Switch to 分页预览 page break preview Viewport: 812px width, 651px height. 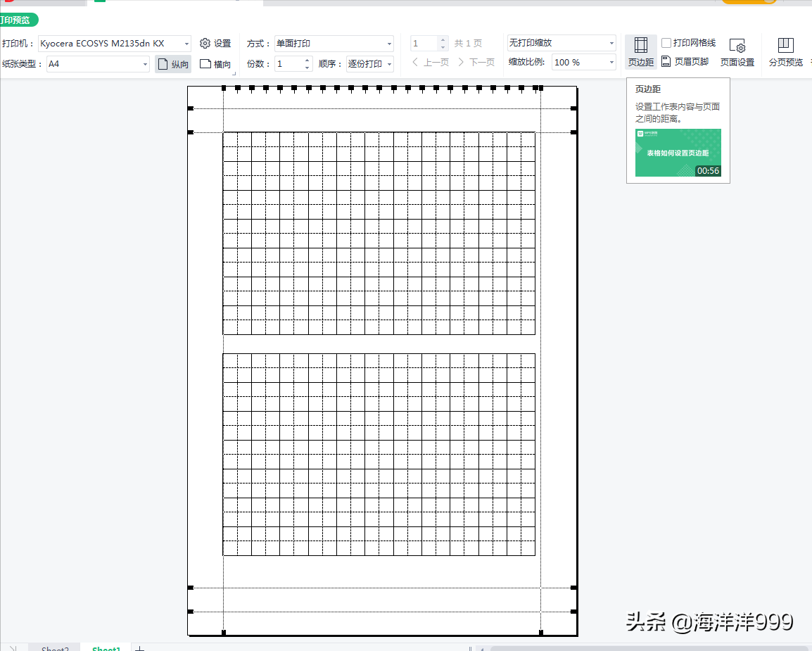[785, 52]
